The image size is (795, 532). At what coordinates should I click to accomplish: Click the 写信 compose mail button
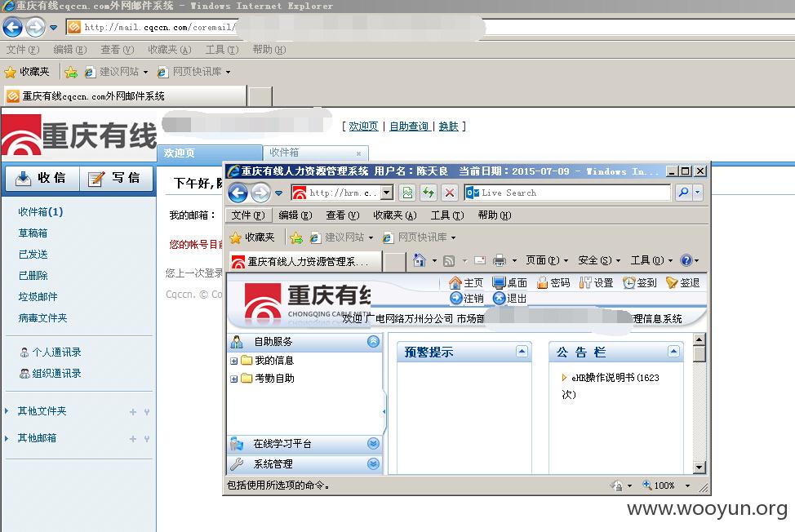coord(116,178)
